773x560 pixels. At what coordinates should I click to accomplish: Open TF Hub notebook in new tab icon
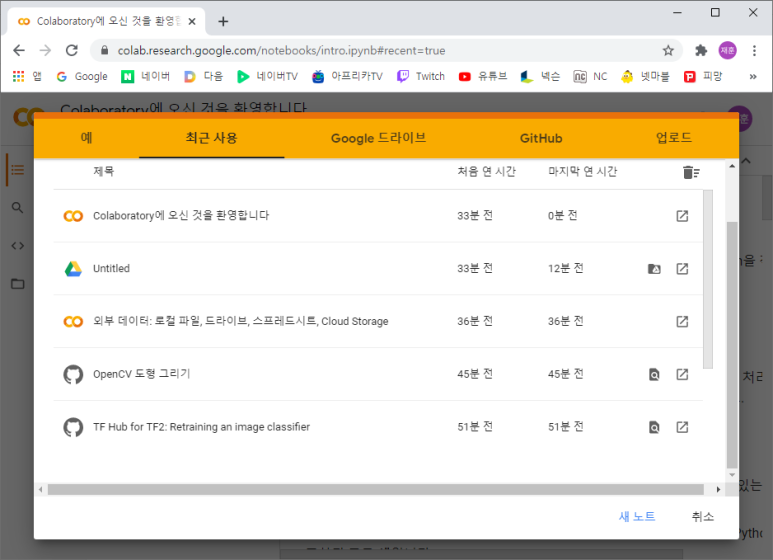[682, 427]
